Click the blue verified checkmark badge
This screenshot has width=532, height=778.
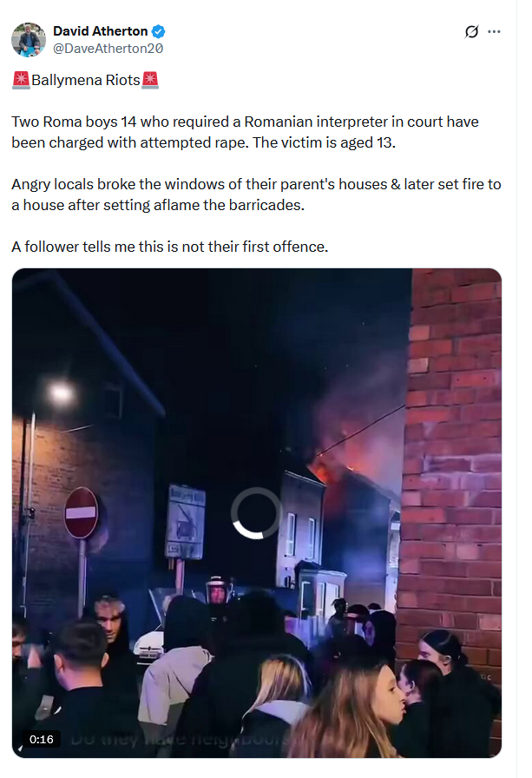click(x=158, y=32)
